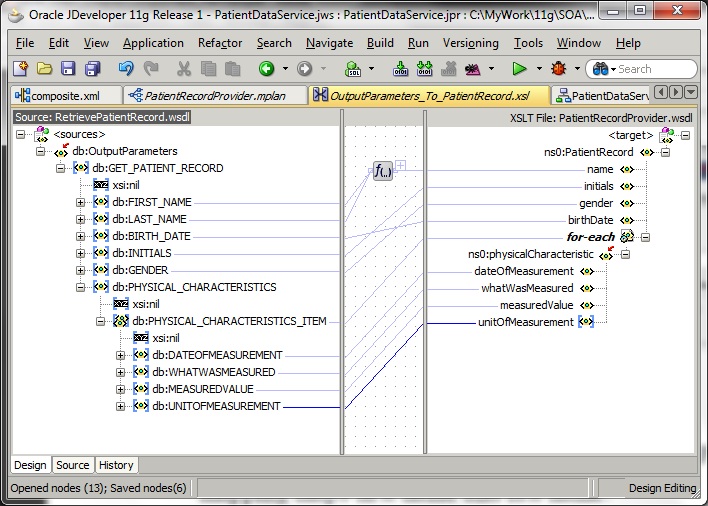Collapse the db:PHYSICAL_CHARACTERISTICS node
Viewport: 708px width, 506px height.
[x=80, y=288]
